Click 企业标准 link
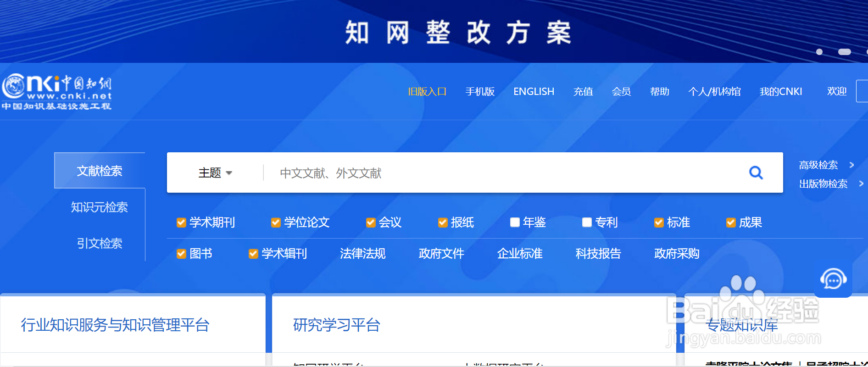Screen dimensions: 868x367 [520, 254]
